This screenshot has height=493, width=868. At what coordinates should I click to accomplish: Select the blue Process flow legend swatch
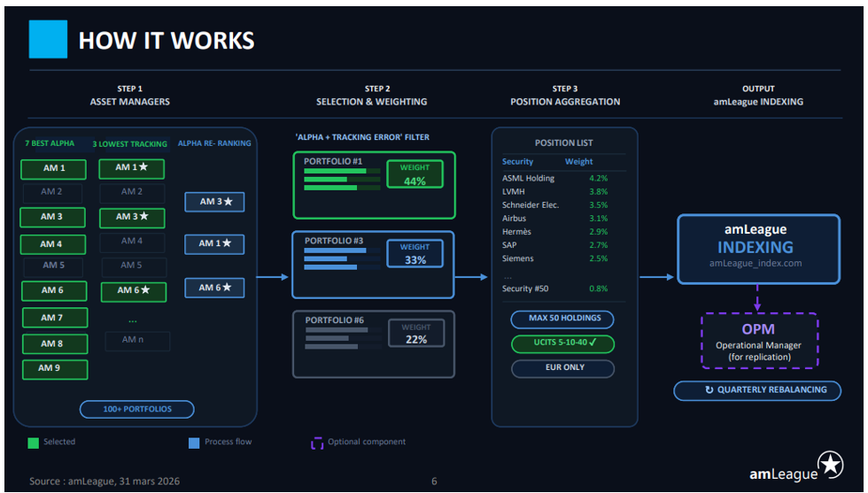point(194,443)
